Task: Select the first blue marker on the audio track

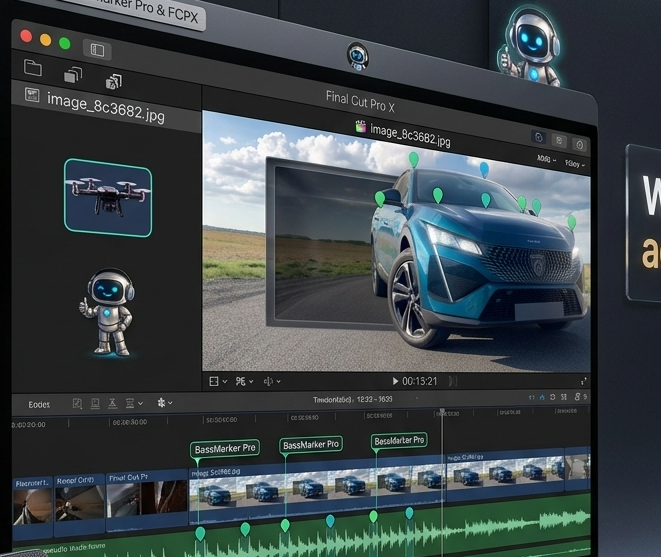Action: click(330, 521)
